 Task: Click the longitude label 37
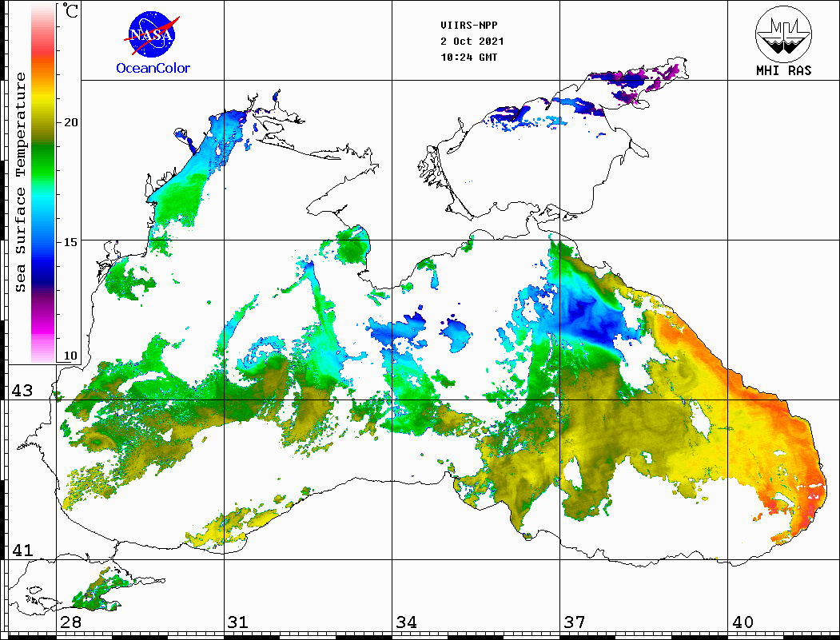574,622
